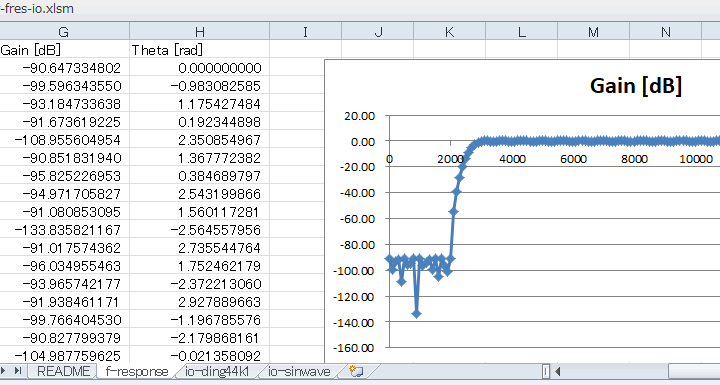Select cell containing -133.835821167
The height and width of the screenshot is (385, 720).
pyautogui.click(x=64, y=230)
